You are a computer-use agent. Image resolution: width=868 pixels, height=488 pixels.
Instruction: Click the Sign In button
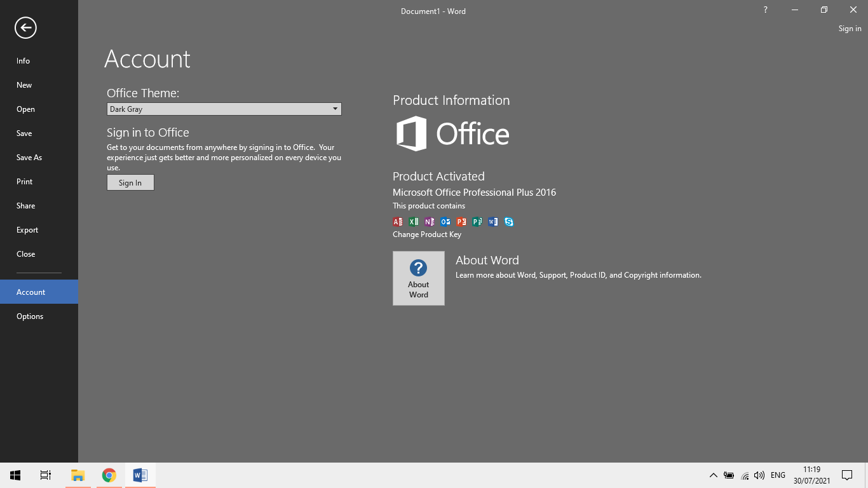pos(130,182)
